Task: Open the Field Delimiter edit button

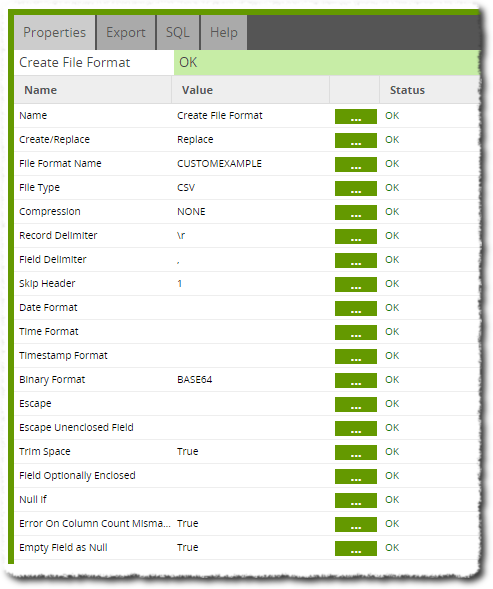Action: pos(355,261)
